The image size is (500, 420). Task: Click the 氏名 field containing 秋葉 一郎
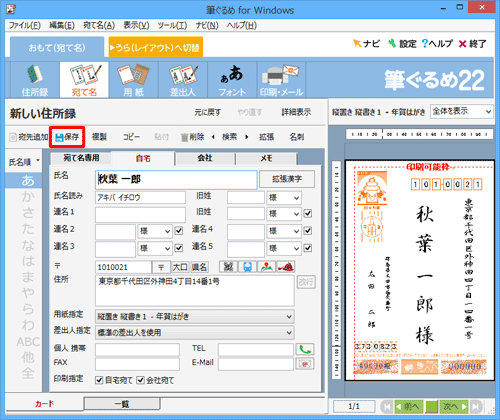click(x=176, y=180)
